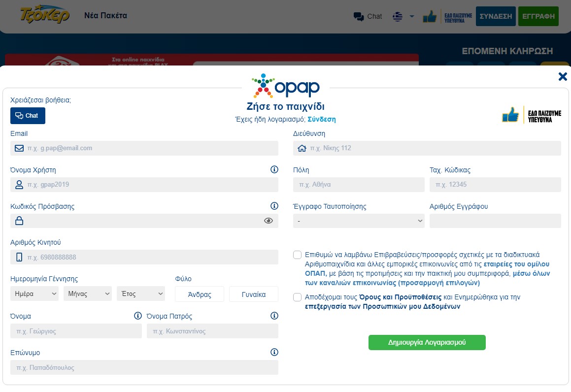Click the ΣΥΝΔΕΣΗ login button

pos(496,16)
